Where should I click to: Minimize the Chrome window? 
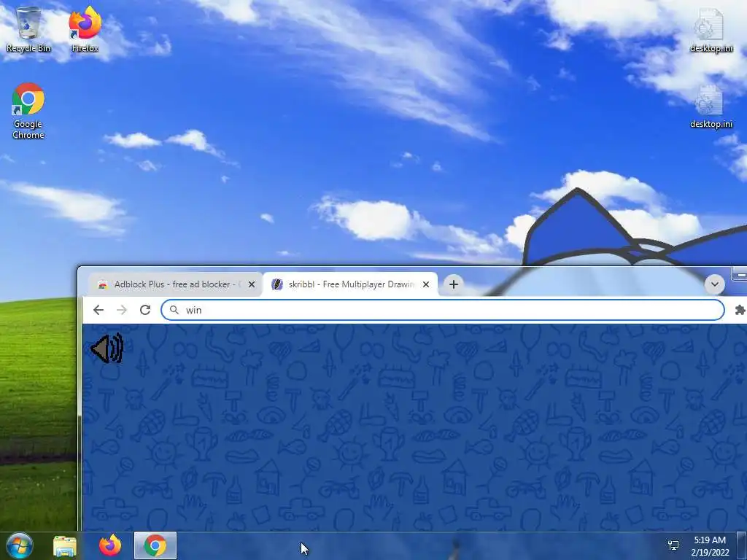[x=740, y=274]
